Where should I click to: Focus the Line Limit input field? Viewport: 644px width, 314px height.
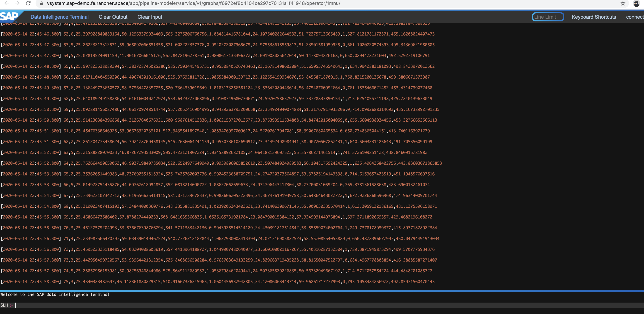[x=548, y=17]
